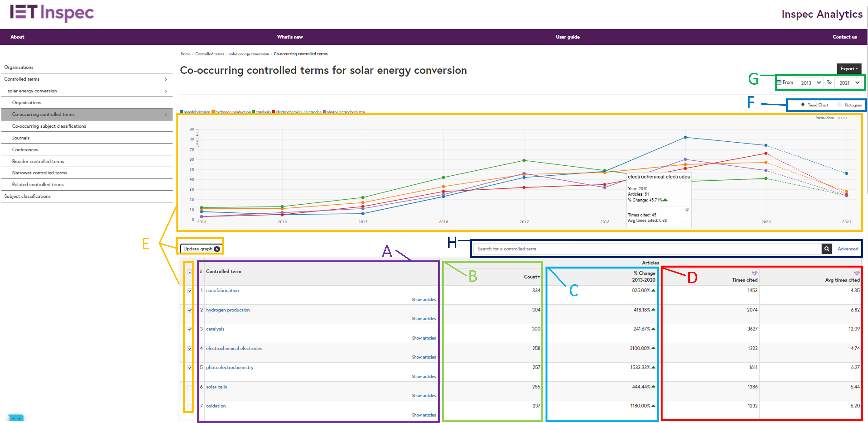Click the Count column sort arrow
Viewport: 868px width, 423px height.
pos(538,277)
